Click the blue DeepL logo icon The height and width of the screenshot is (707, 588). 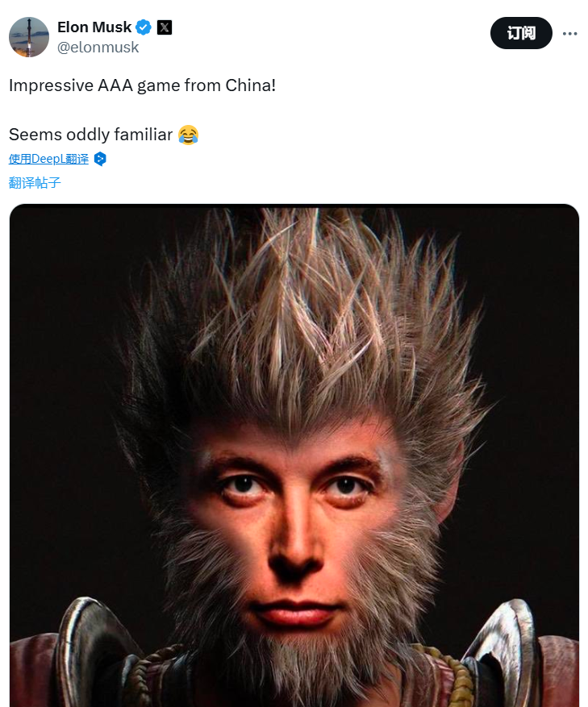tap(100, 159)
